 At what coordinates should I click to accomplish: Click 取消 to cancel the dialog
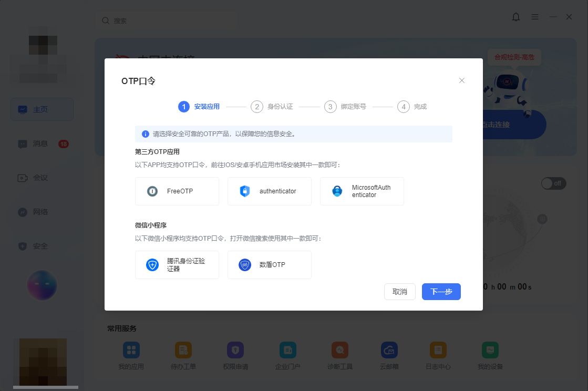pyautogui.click(x=400, y=292)
